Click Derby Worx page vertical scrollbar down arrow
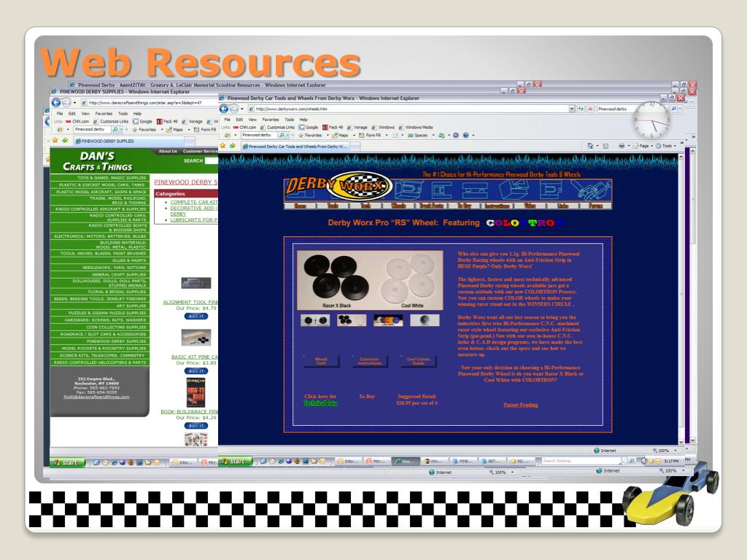747x560 pixels. point(681,441)
